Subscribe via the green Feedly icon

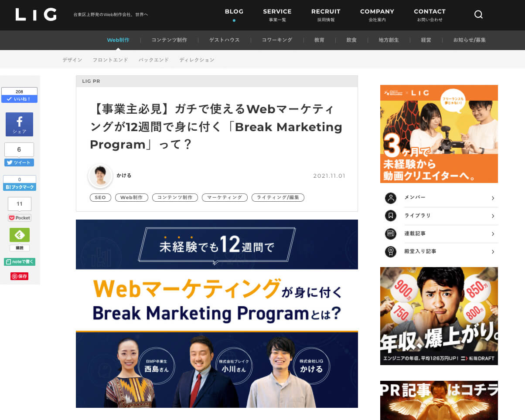(x=19, y=234)
